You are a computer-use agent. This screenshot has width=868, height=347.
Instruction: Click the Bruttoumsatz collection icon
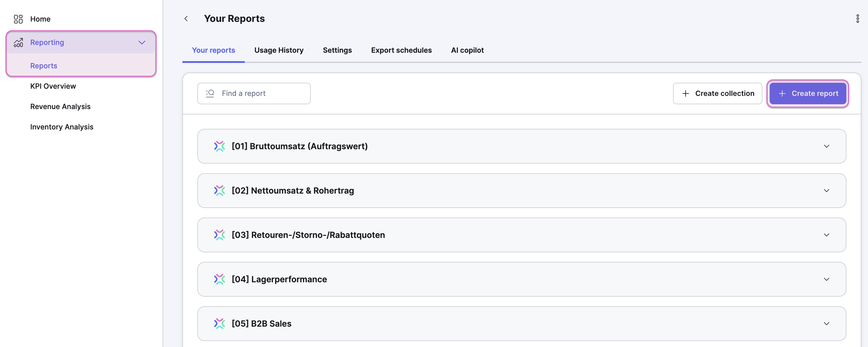219,146
